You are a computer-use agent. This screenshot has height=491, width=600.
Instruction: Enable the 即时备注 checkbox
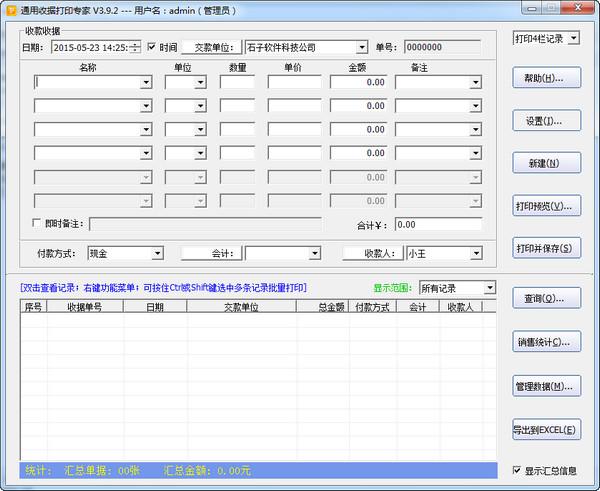pyautogui.click(x=38, y=224)
